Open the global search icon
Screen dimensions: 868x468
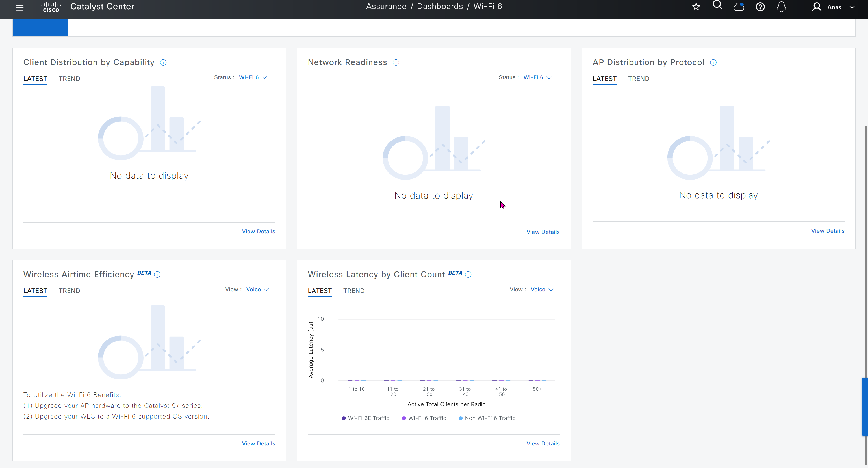(x=717, y=5)
